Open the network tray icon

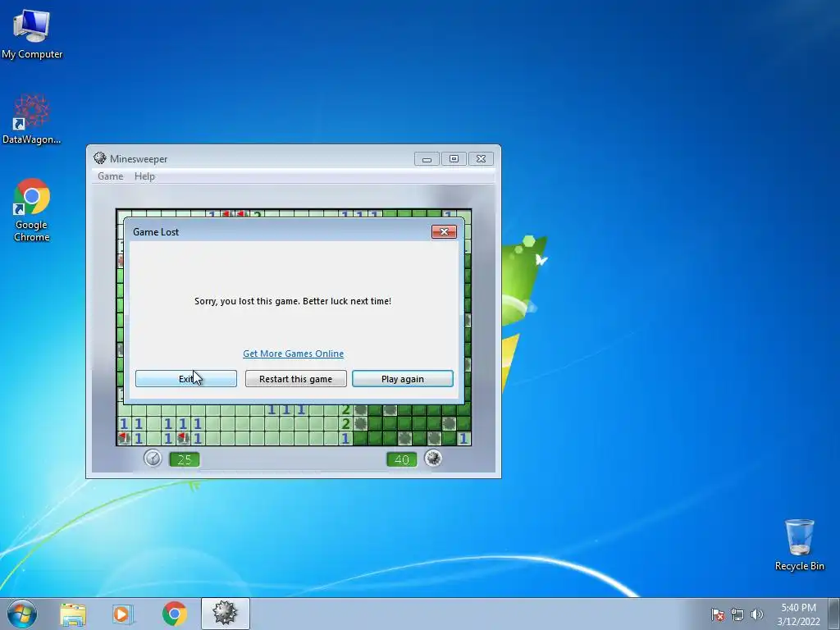(x=737, y=614)
